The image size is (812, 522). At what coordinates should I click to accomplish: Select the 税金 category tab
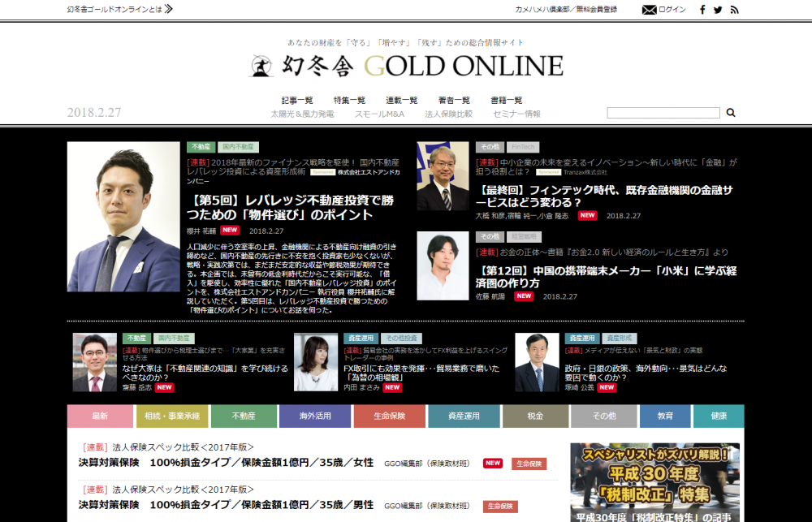pos(535,416)
